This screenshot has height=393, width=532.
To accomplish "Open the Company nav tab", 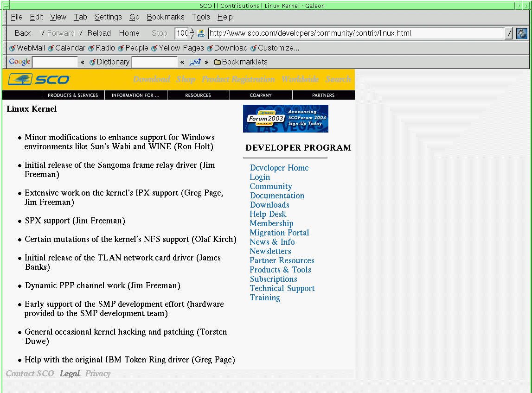I will (261, 95).
